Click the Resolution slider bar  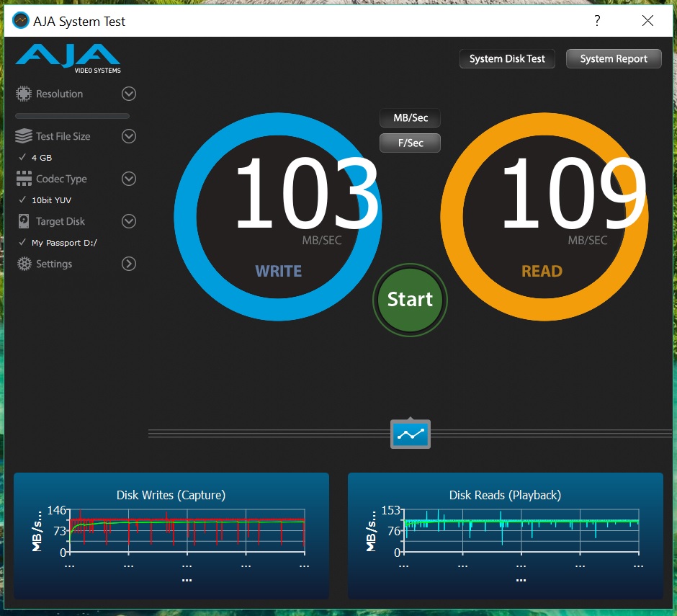pos(72,116)
